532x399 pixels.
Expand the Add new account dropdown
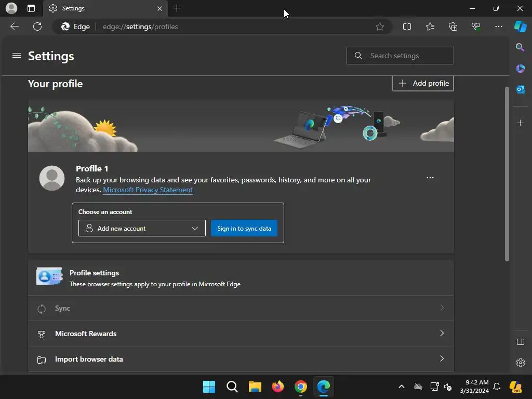pos(142,229)
